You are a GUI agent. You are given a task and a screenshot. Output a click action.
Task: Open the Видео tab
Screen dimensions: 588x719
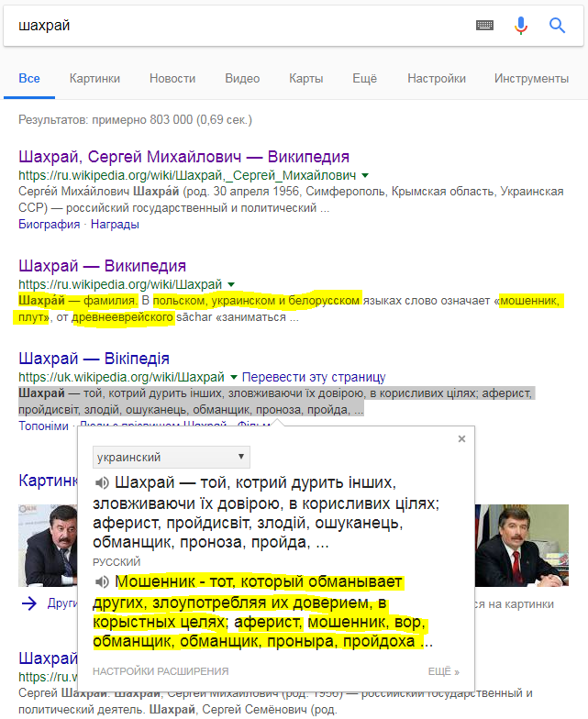coord(242,79)
